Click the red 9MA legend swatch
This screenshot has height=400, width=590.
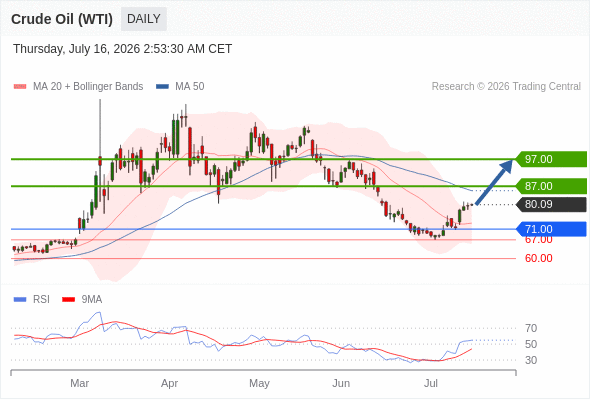pos(68,300)
